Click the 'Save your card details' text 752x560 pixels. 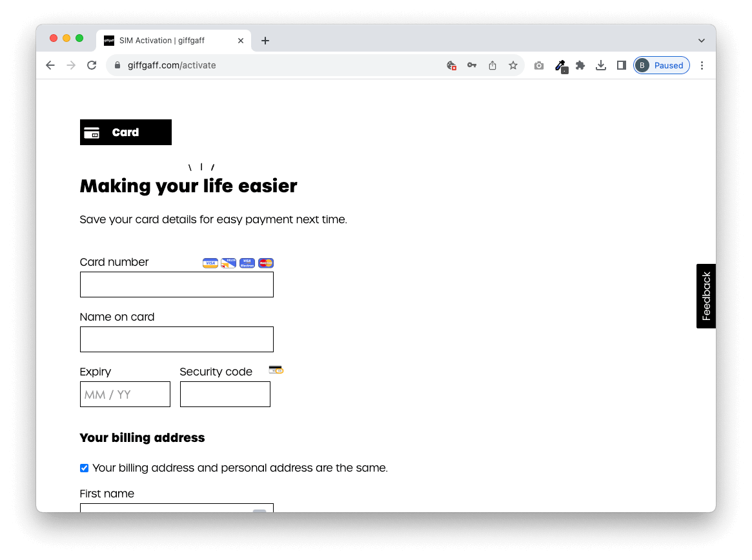214,219
